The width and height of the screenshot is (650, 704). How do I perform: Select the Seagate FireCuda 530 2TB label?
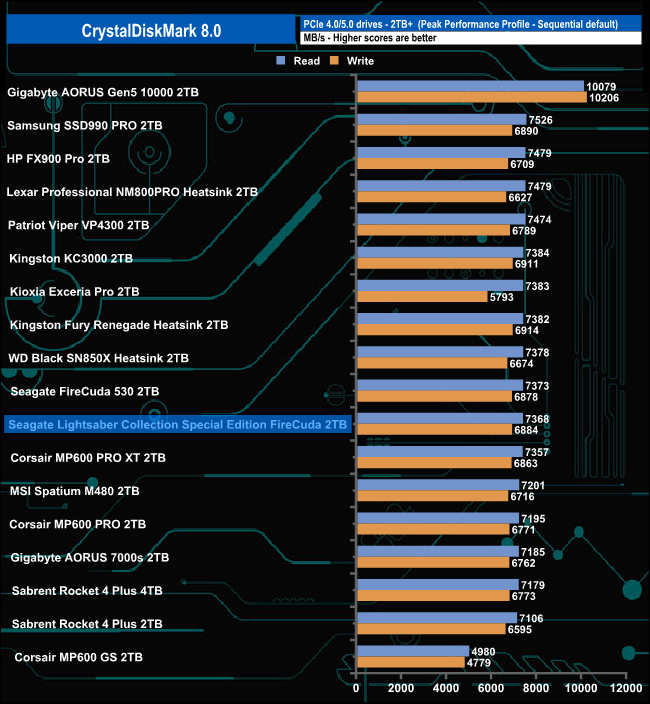coord(85,392)
